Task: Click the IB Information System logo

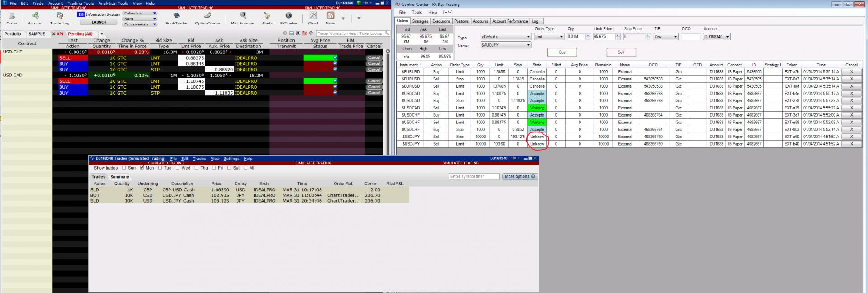Action: click(x=81, y=14)
